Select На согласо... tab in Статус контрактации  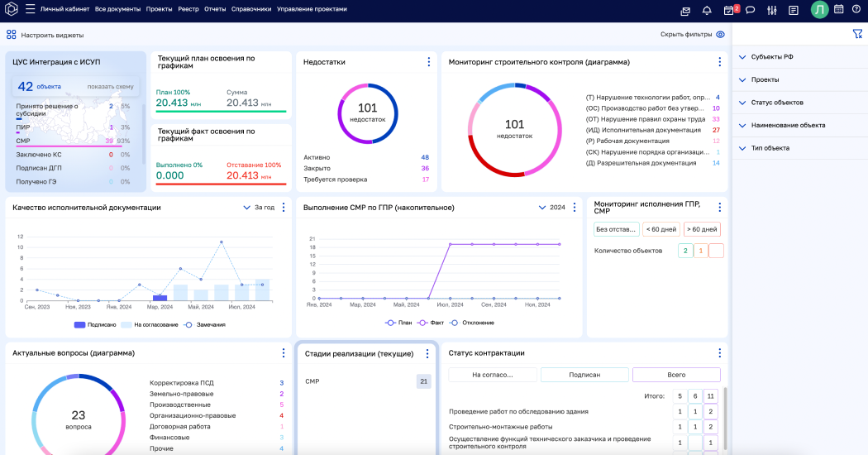pos(492,375)
